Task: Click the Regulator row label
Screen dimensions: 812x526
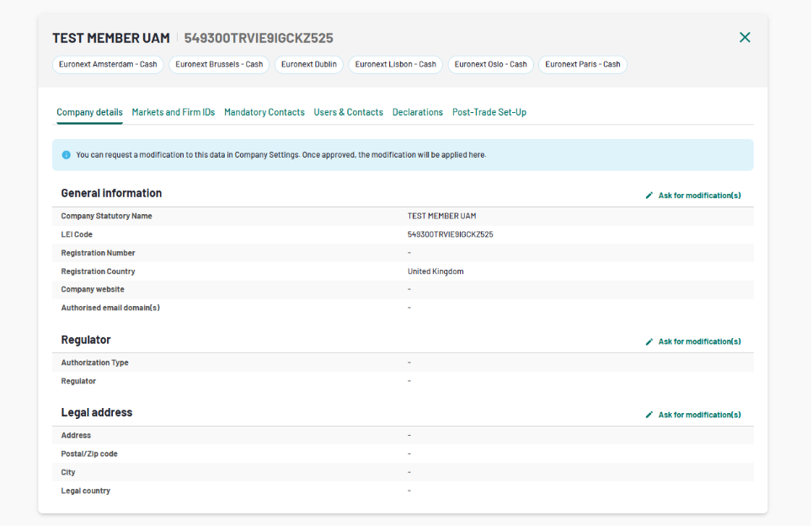Action: pyautogui.click(x=78, y=381)
